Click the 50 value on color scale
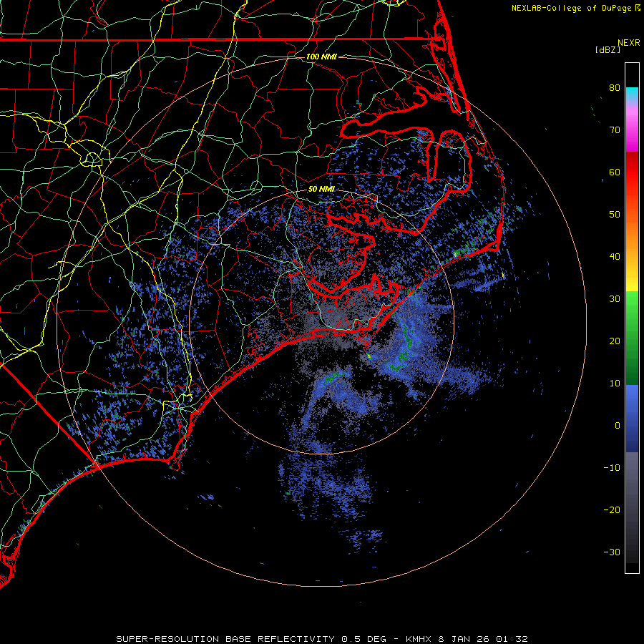The image size is (644, 644). point(615,215)
